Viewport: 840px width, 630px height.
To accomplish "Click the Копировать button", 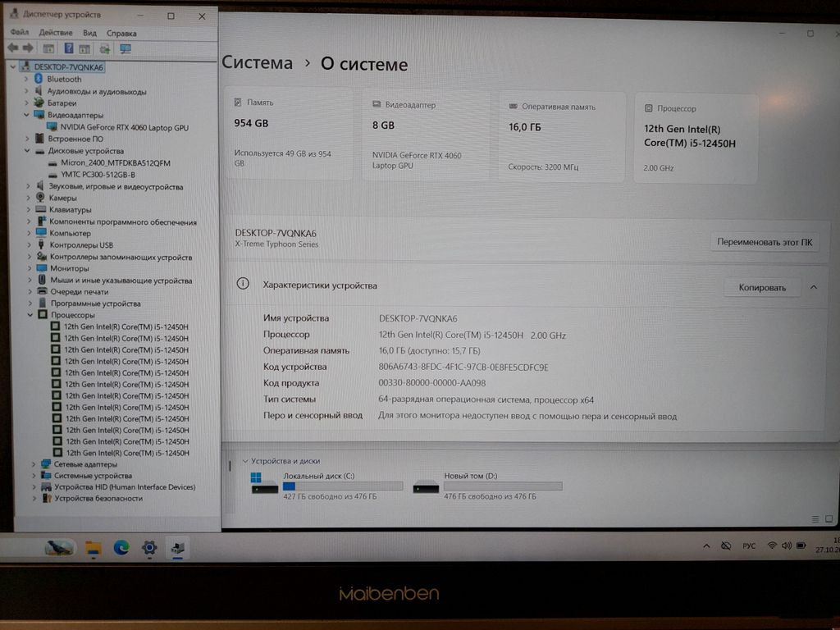I will (761, 287).
